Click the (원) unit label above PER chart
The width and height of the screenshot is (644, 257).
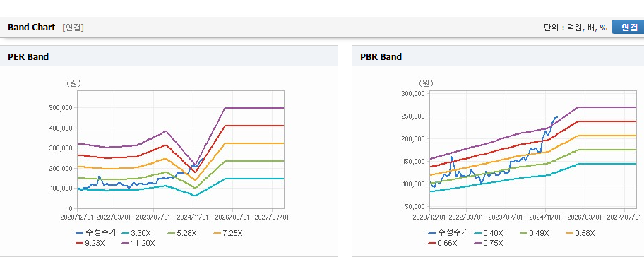pyautogui.click(x=73, y=83)
